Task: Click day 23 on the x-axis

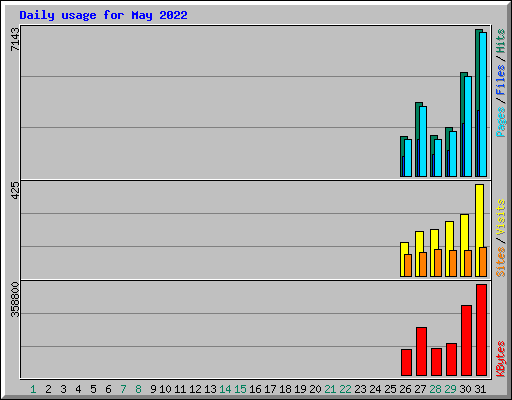Action: pos(360,389)
